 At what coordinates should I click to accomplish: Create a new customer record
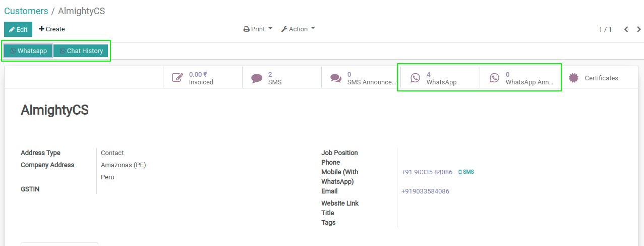coord(52,29)
